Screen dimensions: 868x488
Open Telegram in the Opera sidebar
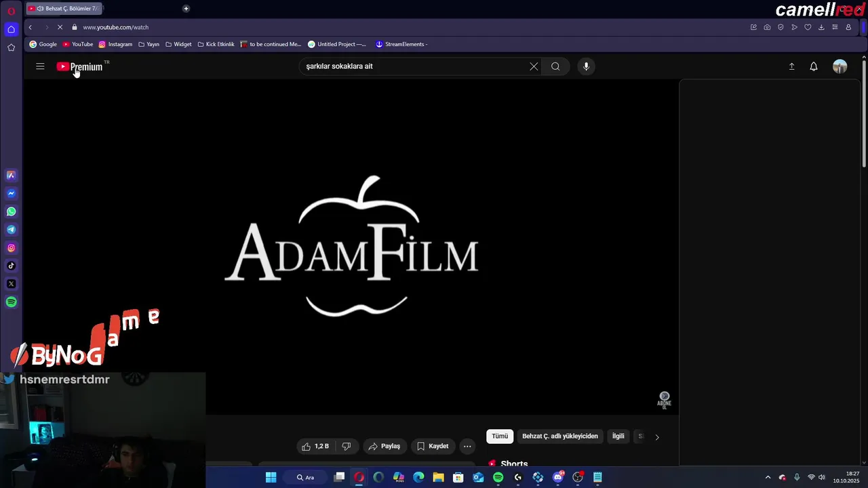click(11, 230)
